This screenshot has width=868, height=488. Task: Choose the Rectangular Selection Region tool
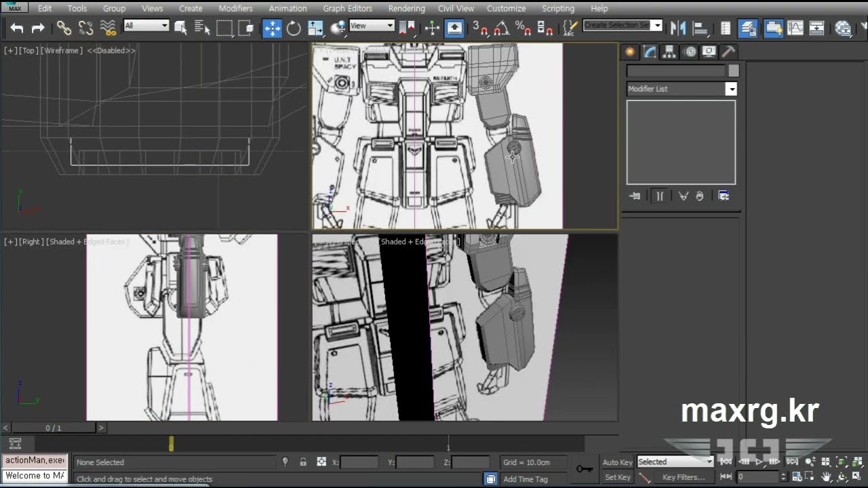pos(224,28)
